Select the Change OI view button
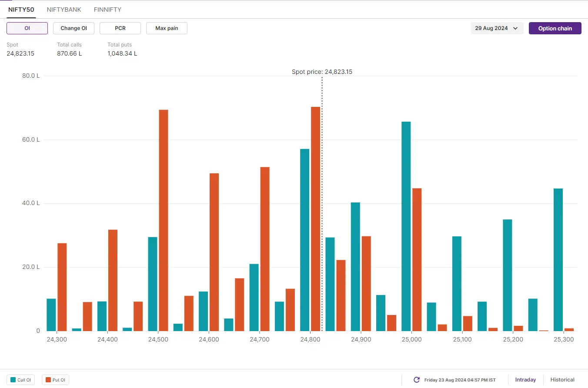588x388 pixels. [73, 28]
